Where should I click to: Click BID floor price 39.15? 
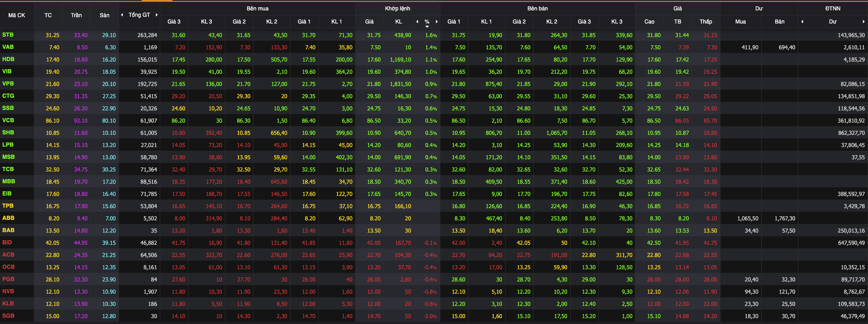tap(109, 243)
